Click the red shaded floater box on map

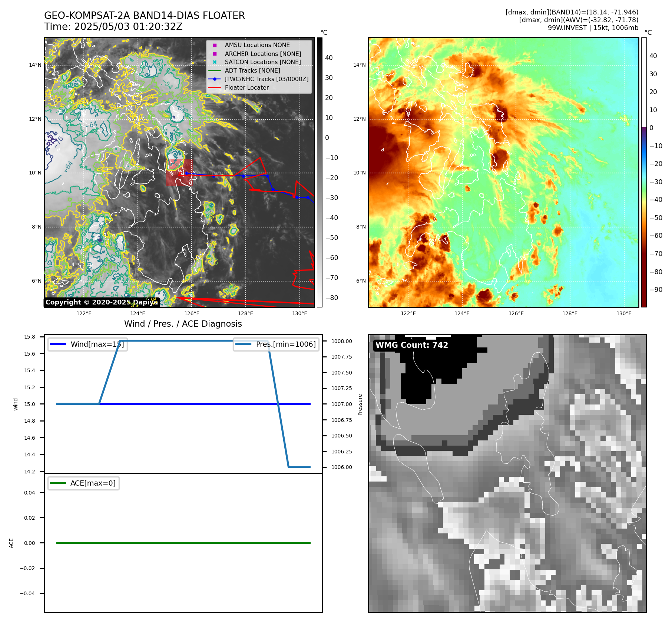coord(179,172)
